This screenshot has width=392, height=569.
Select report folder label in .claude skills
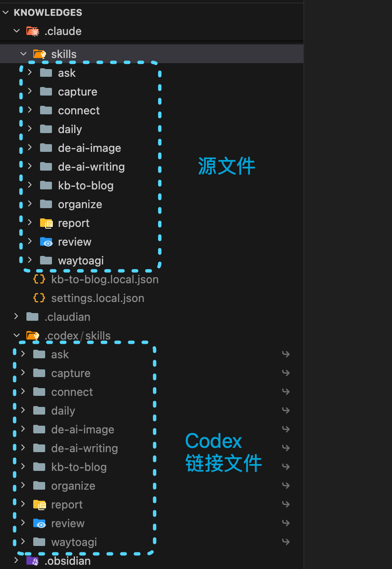(x=74, y=223)
